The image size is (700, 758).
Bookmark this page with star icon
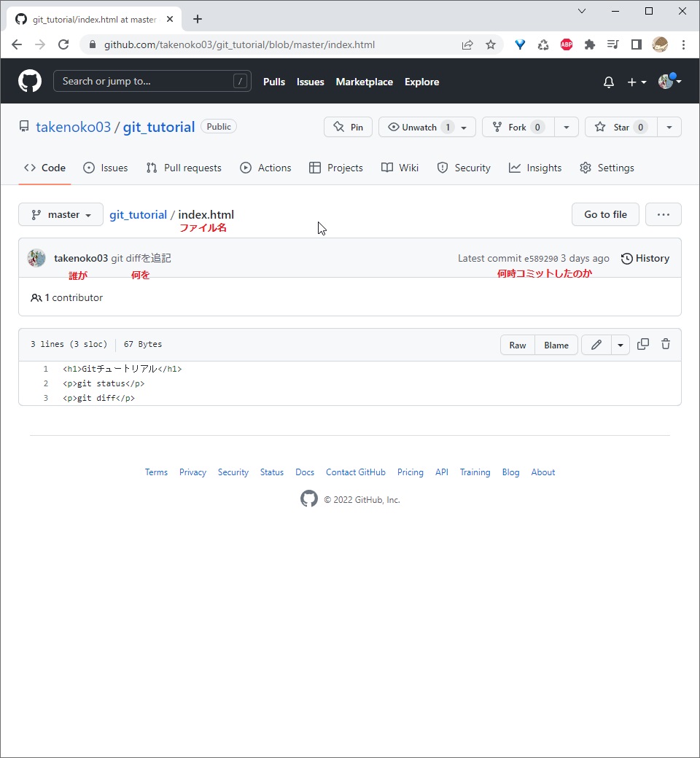point(491,45)
